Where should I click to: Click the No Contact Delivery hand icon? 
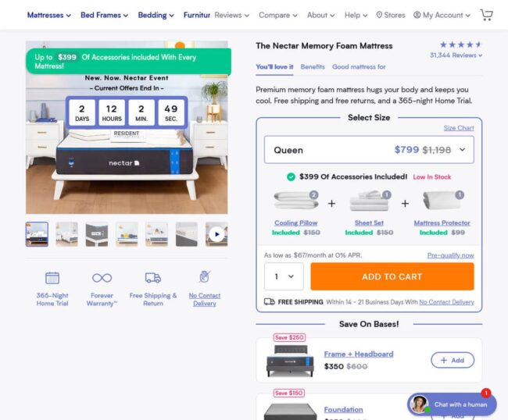click(205, 276)
